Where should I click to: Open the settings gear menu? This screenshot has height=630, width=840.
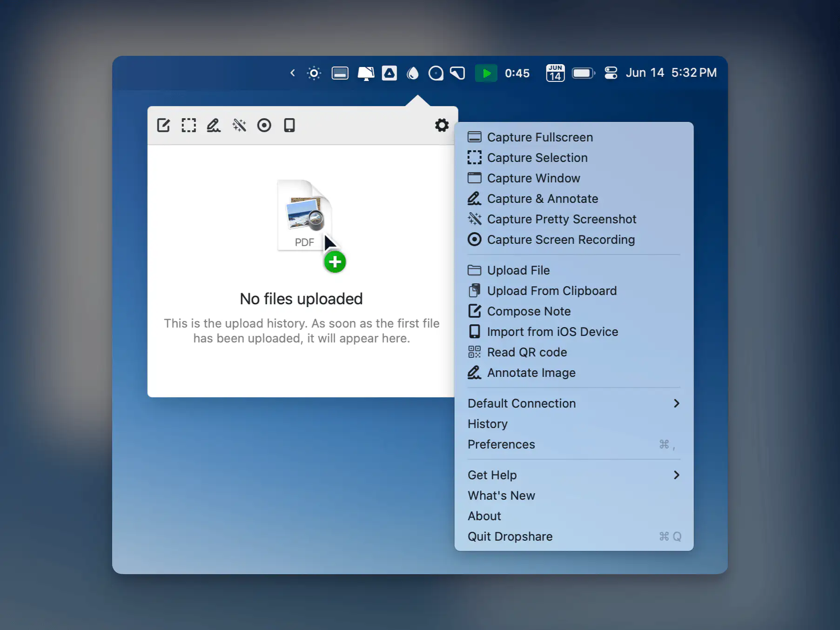tap(442, 125)
